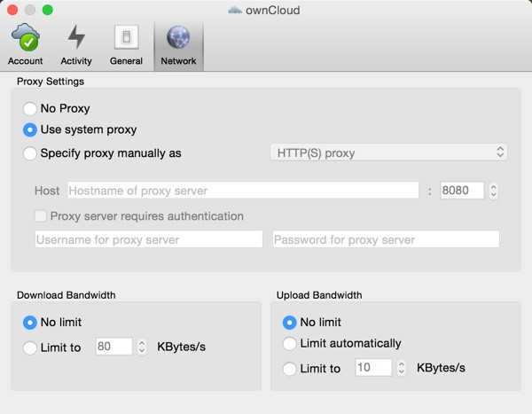Click the download limit 80 stepper arrows
This screenshot has width=532, height=414.
click(142, 347)
